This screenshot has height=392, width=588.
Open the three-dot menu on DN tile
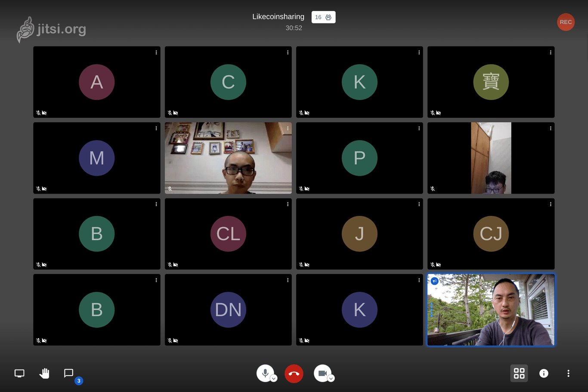click(x=288, y=280)
